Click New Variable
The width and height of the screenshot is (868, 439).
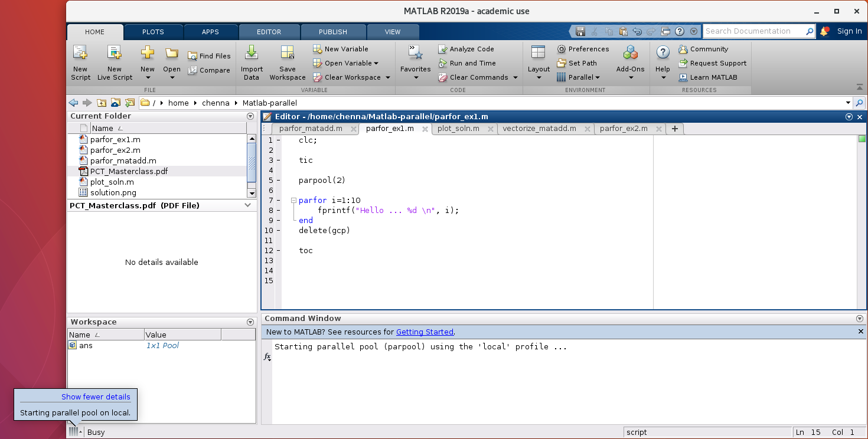click(340, 49)
